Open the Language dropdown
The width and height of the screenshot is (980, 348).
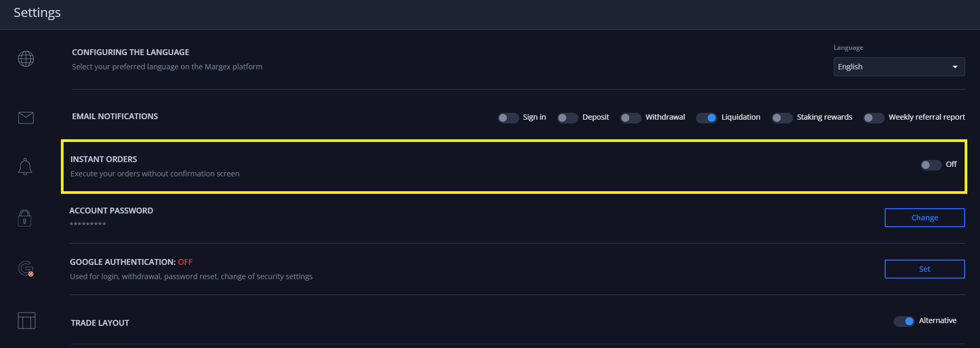click(898, 67)
